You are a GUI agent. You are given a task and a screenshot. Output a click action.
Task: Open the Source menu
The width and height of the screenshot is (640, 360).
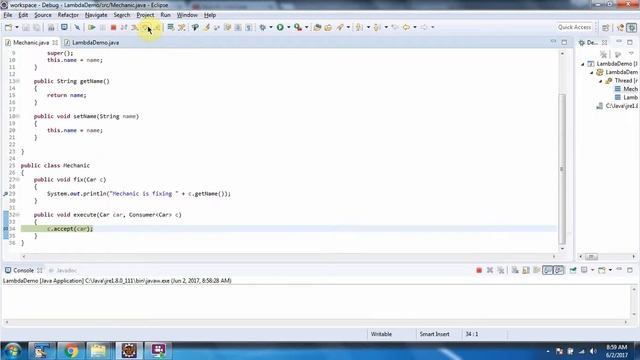[43, 15]
